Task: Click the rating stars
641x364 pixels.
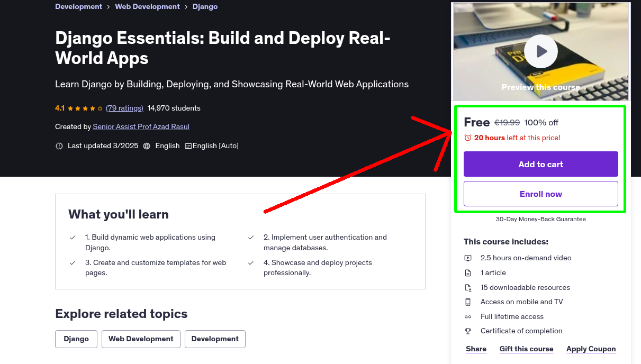Action: pos(85,108)
